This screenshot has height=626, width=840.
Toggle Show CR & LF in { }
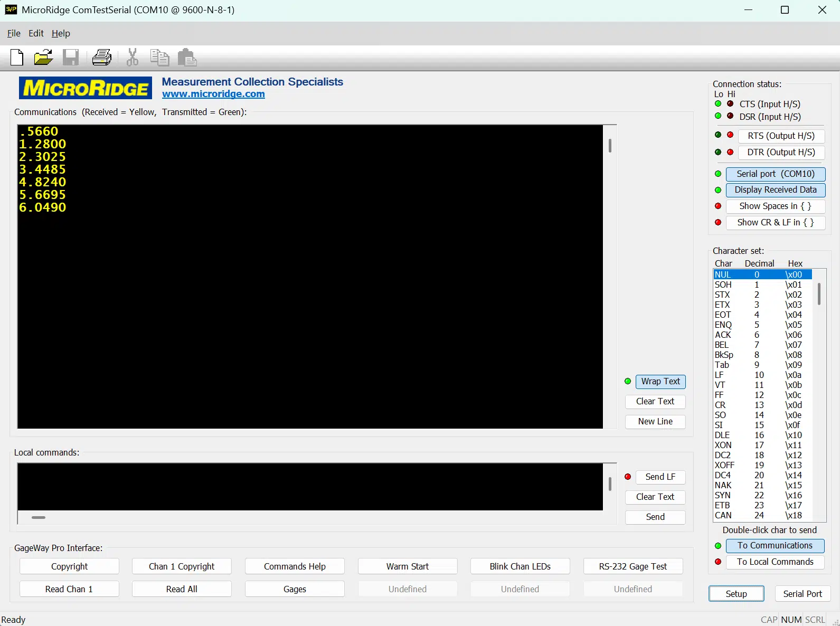[x=775, y=223]
